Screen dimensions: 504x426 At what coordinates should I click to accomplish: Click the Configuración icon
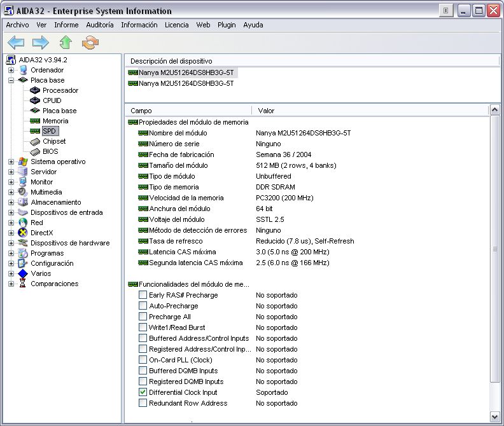click(x=23, y=263)
